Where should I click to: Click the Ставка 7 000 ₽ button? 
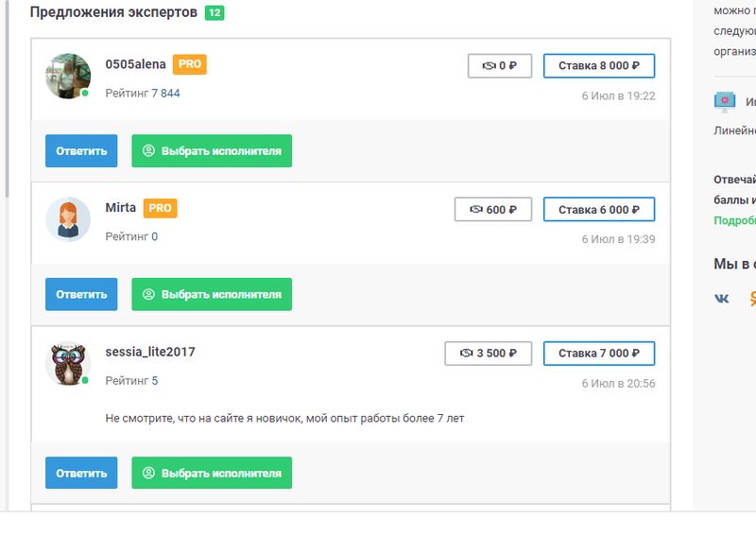tap(599, 354)
